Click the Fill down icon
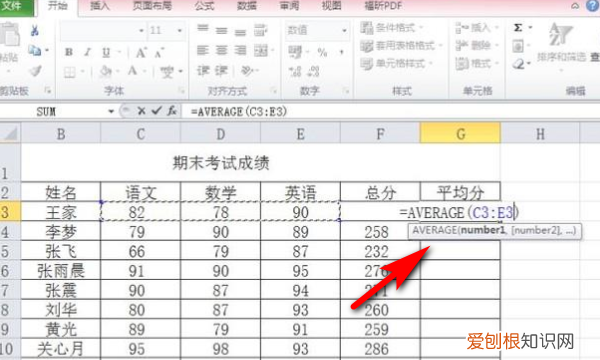 tap(518, 47)
